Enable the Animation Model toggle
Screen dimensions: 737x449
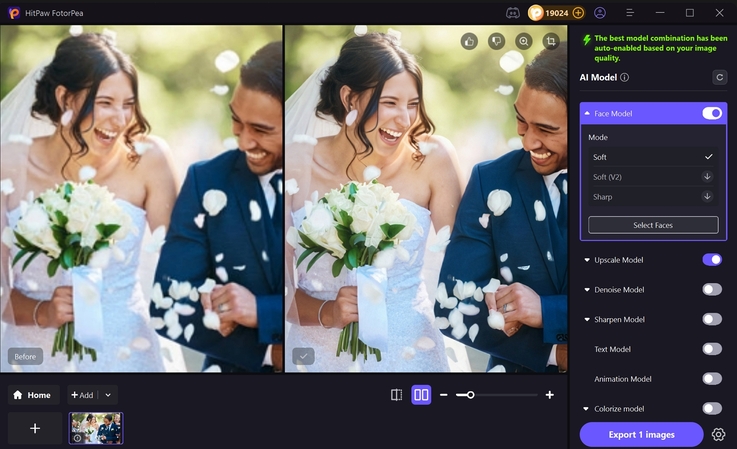pos(712,378)
